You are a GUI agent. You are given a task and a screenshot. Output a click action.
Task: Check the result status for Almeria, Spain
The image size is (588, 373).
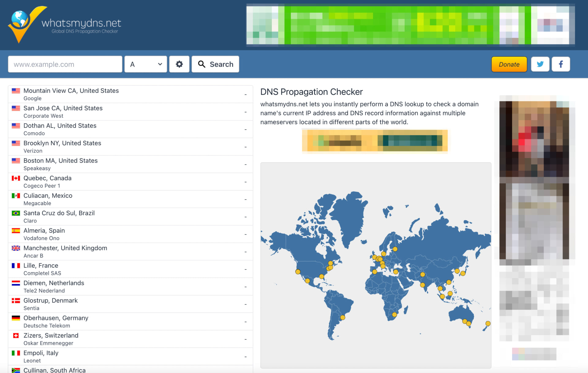click(x=245, y=234)
